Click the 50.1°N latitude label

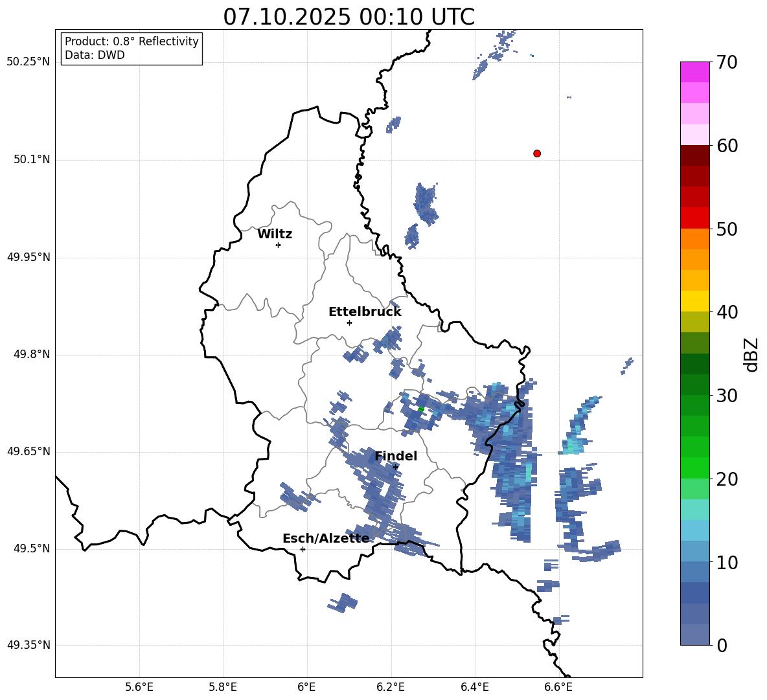32,159
